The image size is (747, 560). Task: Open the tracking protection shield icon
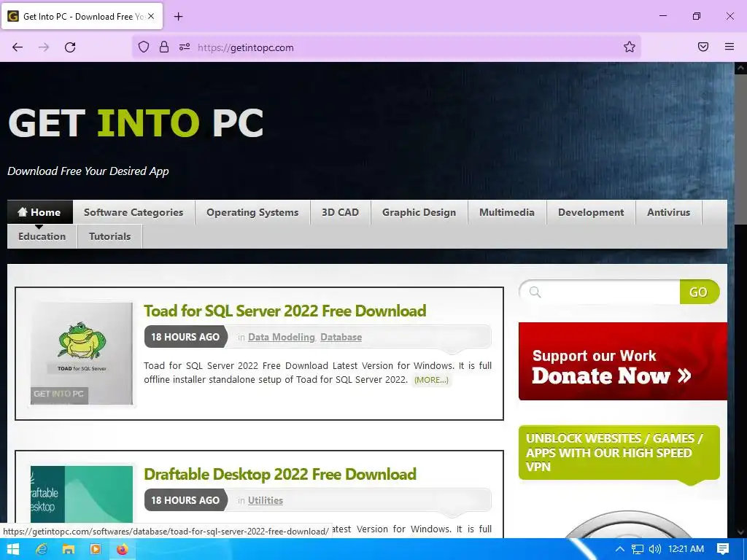(144, 47)
